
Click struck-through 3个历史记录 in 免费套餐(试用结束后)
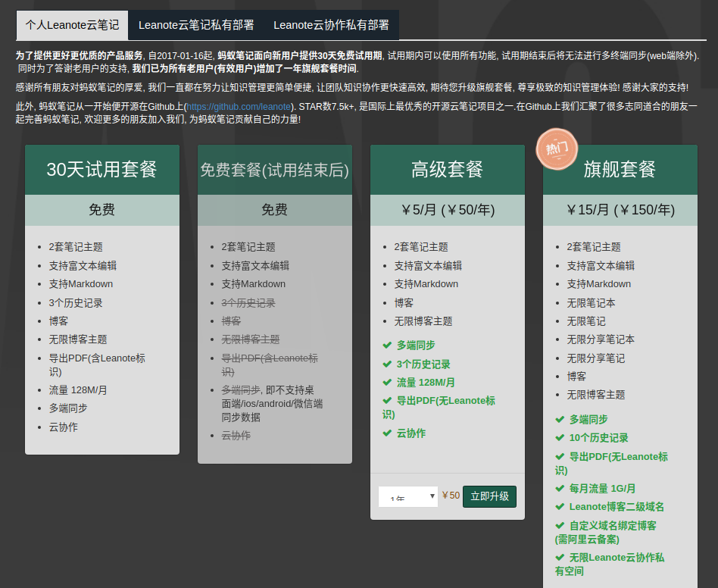point(248,302)
